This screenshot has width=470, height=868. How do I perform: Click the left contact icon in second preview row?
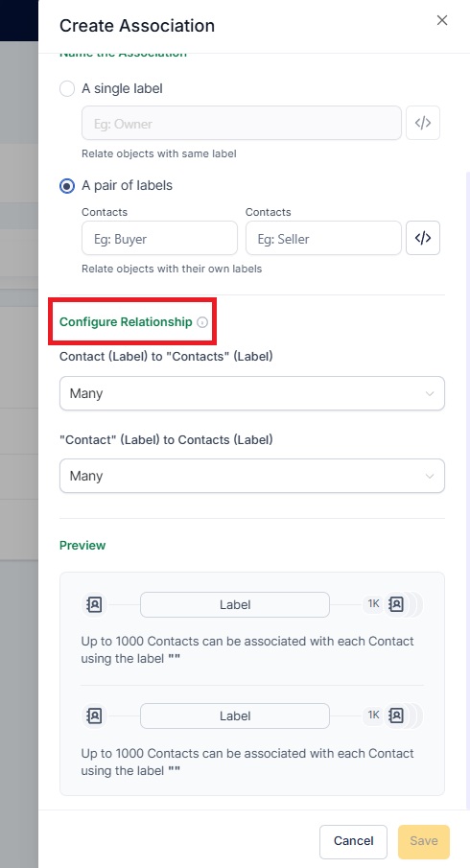point(95,716)
